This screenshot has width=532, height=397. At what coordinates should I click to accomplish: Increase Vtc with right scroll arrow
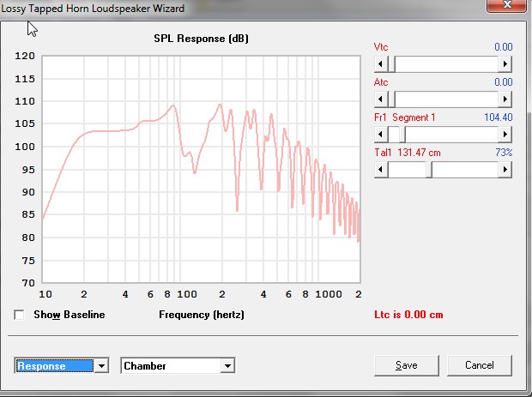(x=505, y=63)
